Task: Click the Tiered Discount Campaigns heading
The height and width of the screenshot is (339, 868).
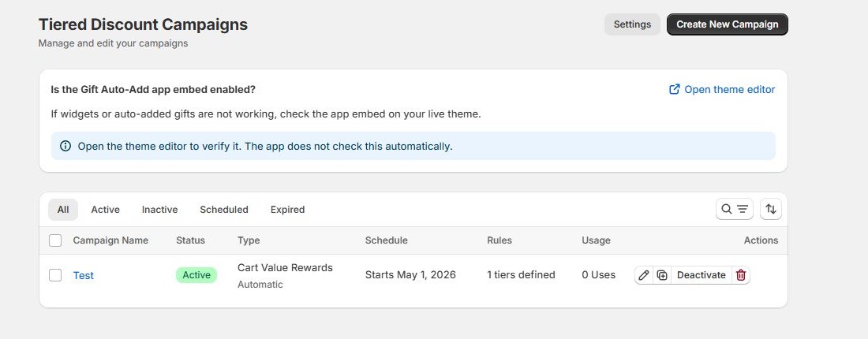Action: coord(143,24)
